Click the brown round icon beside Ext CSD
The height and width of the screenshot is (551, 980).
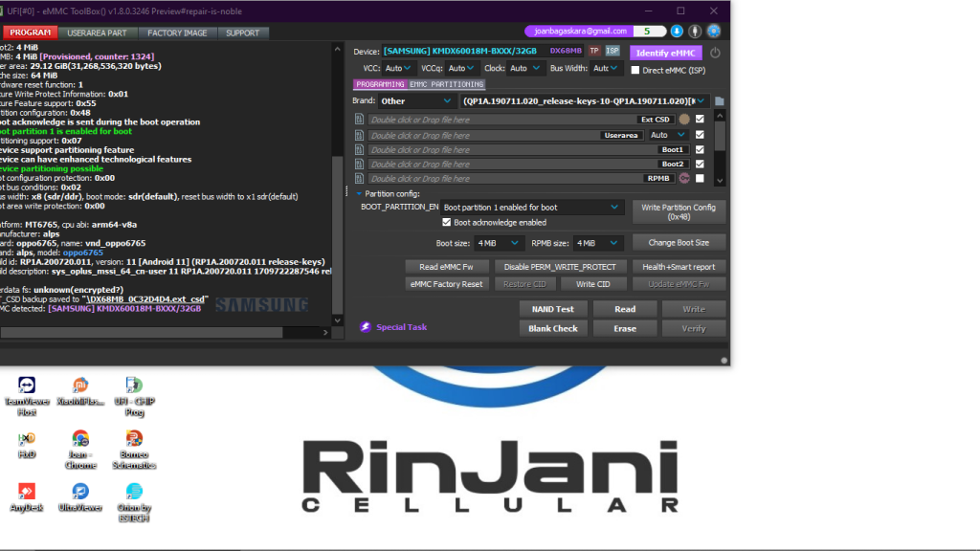(x=684, y=120)
